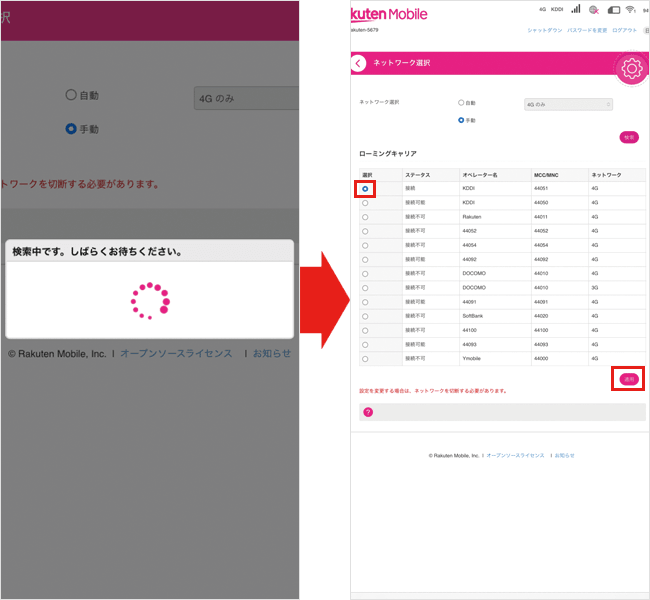Select the 自動 radio button in right panel
The image size is (650, 600).
click(461, 103)
